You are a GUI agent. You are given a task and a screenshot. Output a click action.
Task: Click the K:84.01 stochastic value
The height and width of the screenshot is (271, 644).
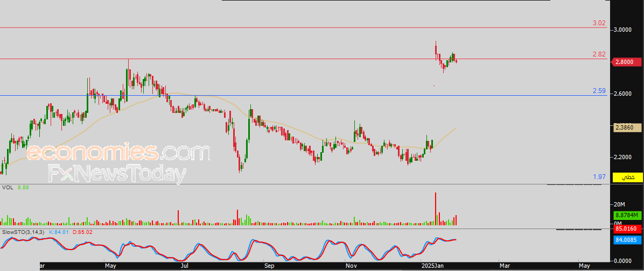59,232
